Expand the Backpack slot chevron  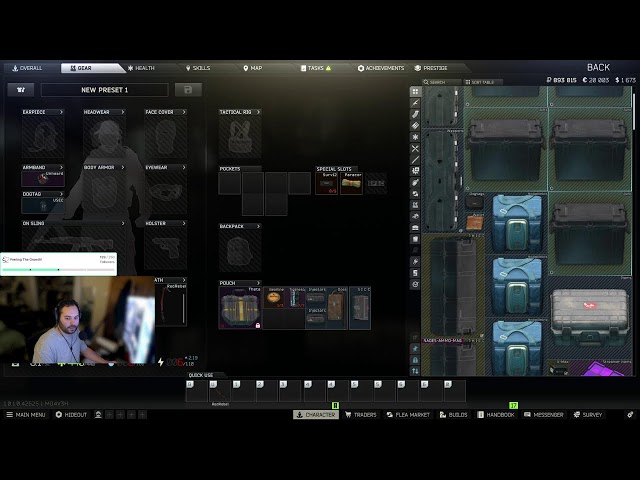(258, 226)
